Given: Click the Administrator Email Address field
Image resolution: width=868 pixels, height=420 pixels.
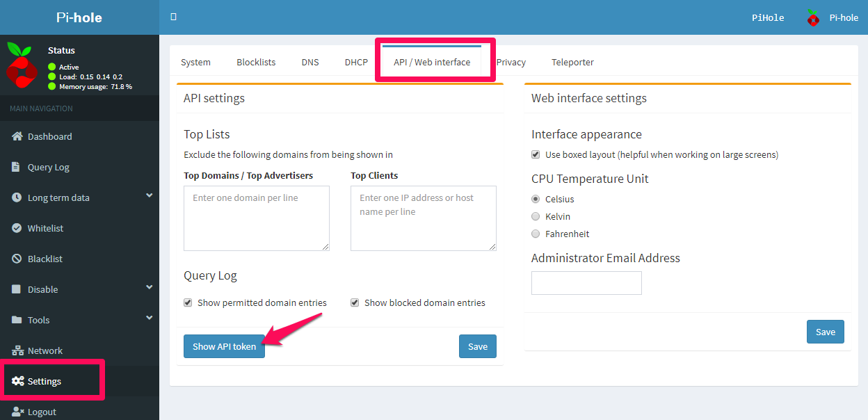Looking at the screenshot, I should [586, 283].
